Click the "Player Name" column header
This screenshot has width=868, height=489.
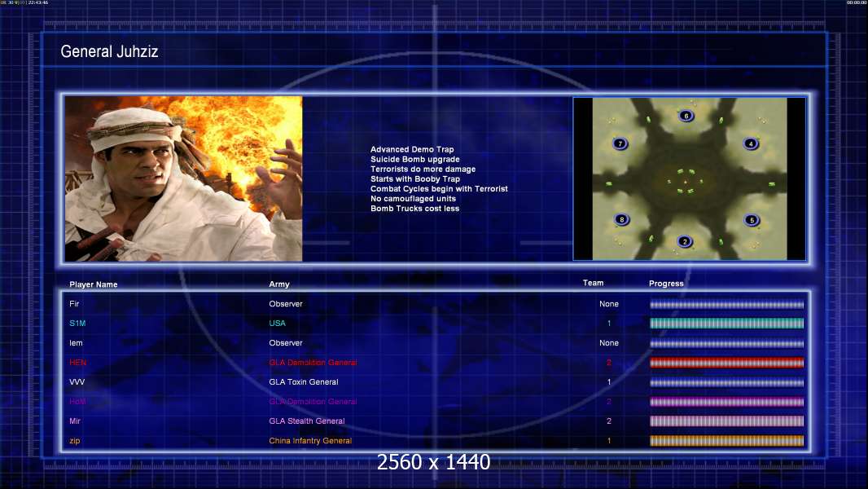point(94,284)
